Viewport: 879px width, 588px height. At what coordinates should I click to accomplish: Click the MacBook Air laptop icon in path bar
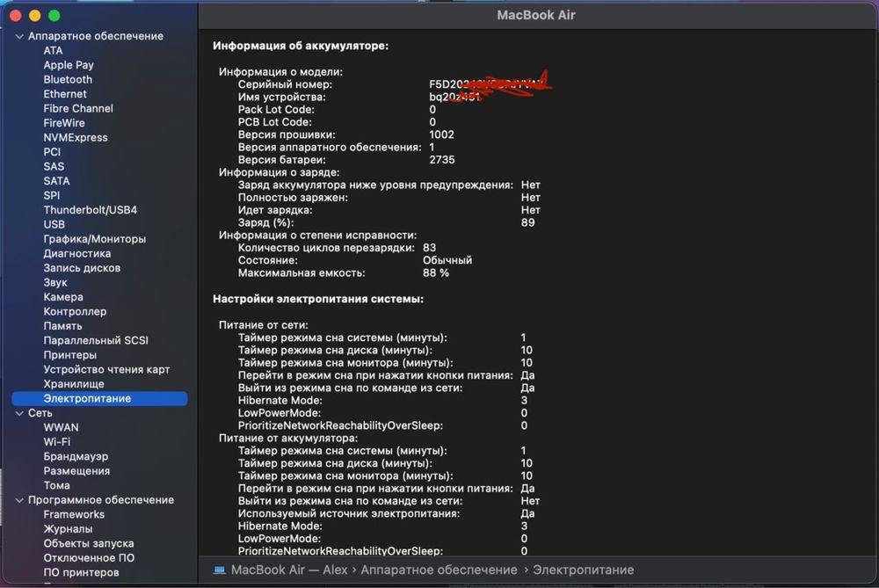(x=219, y=570)
